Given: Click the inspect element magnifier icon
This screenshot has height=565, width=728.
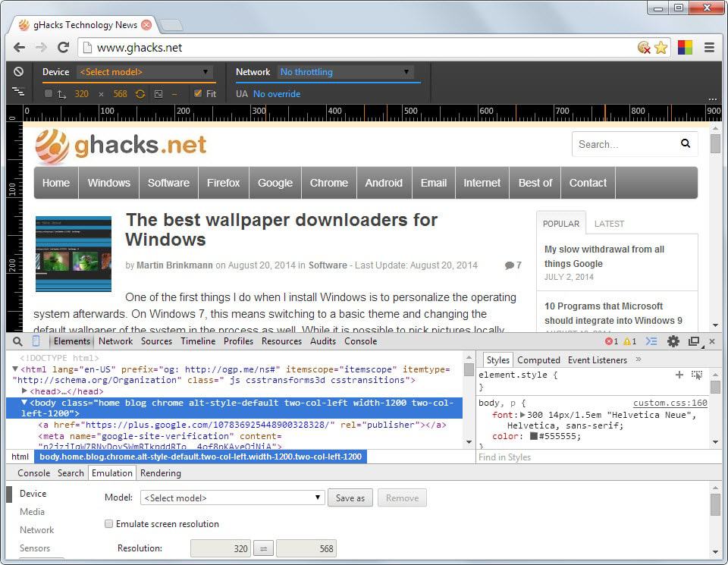Looking at the screenshot, I should [x=17, y=342].
